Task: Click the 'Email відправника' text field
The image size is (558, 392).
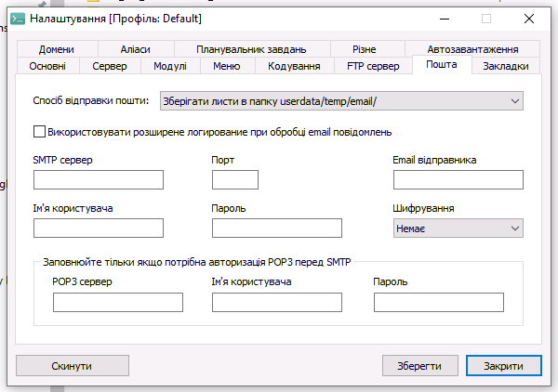Action: (458, 180)
